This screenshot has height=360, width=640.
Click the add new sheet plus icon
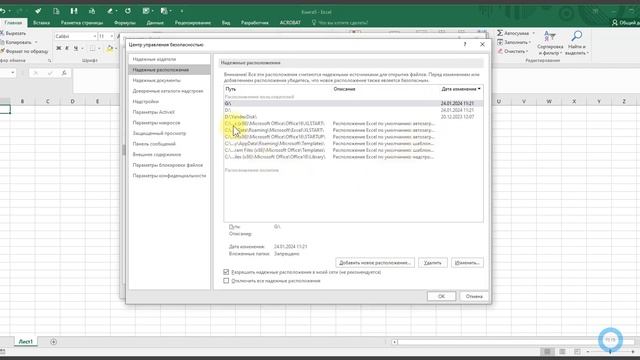pos(53,342)
